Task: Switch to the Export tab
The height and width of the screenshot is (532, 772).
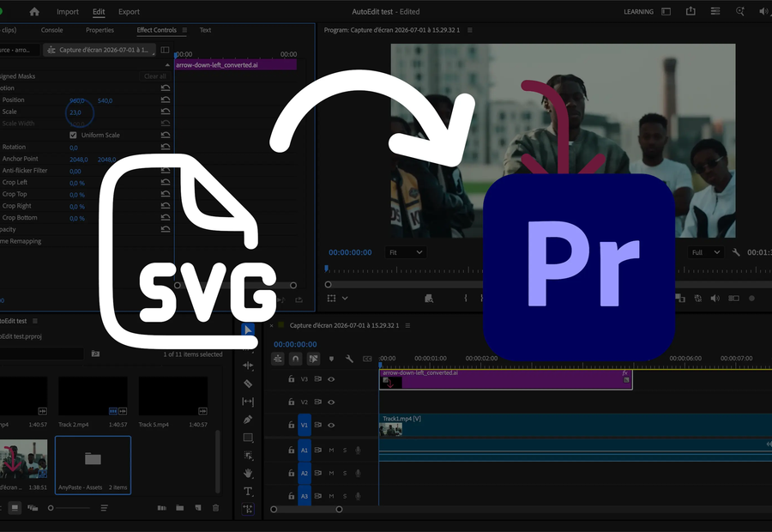Action: (129, 12)
